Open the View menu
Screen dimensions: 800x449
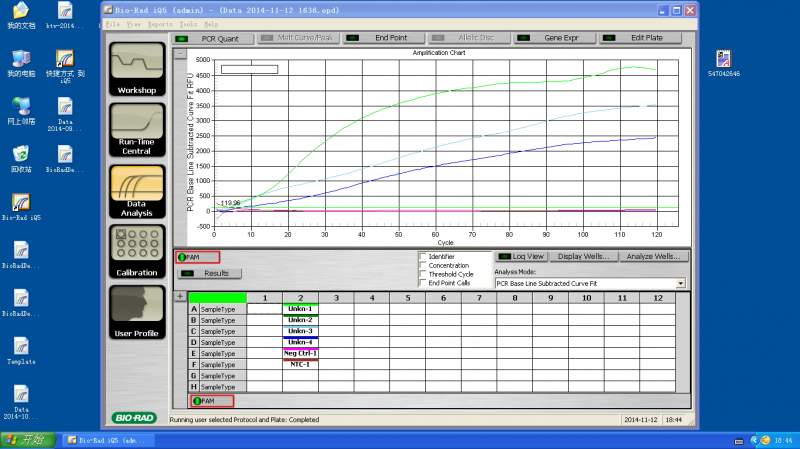click(x=134, y=24)
